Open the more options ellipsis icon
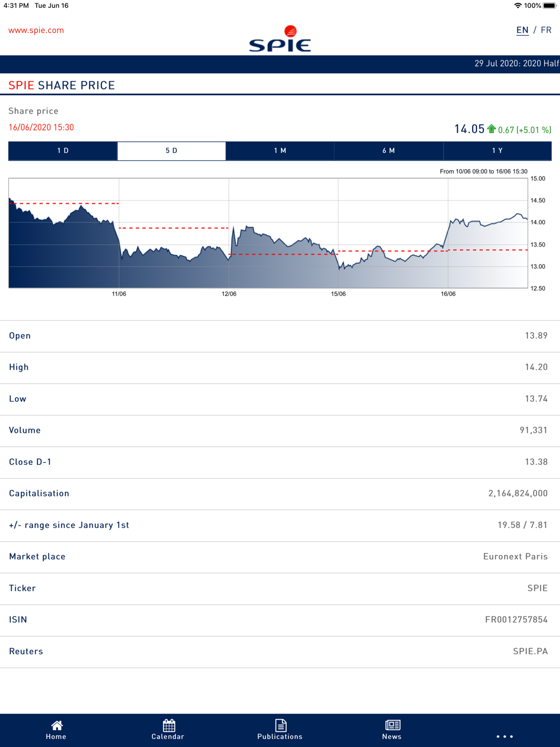The width and height of the screenshot is (560, 747). pos(505,736)
